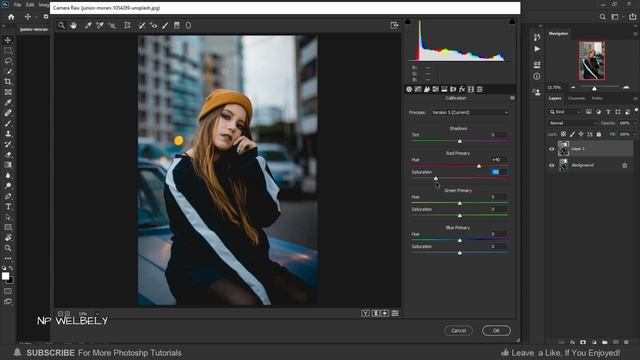The image size is (640, 360).
Task: Click the Red Primary Saturation value field
Action: click(498, 172)
